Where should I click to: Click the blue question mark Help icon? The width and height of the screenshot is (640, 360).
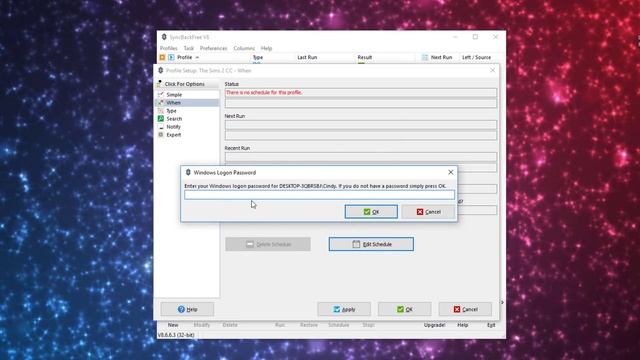pos(181,309)
